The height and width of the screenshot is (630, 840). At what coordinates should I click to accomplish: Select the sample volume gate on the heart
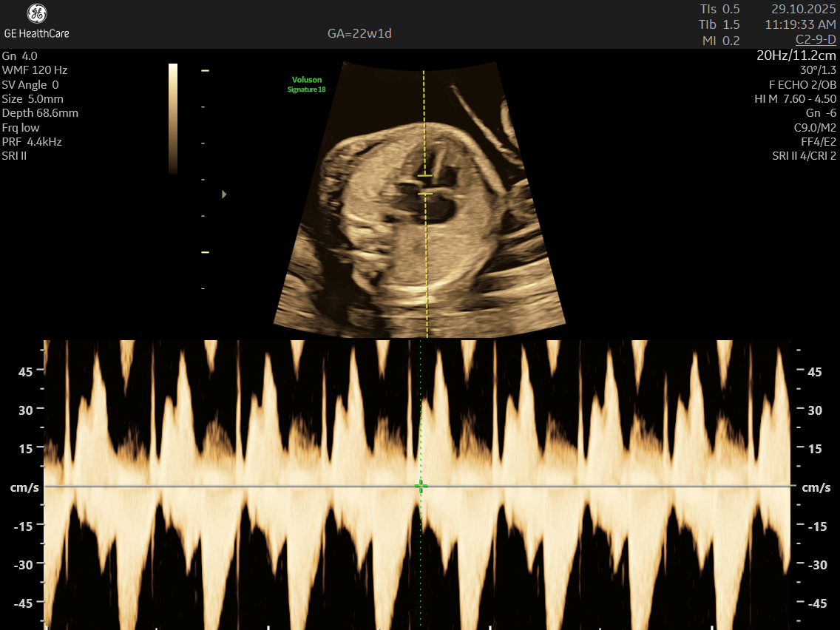click(424, 185)
